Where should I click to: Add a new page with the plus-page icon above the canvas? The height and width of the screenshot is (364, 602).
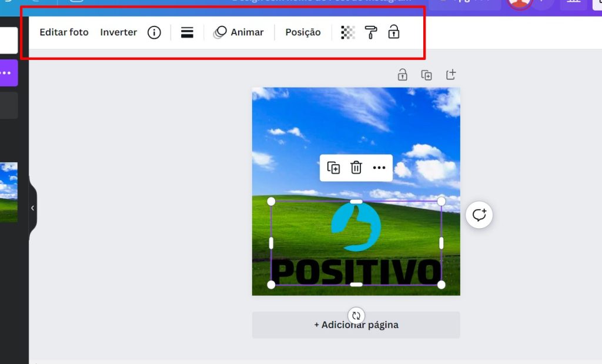(x=451, y=75)
